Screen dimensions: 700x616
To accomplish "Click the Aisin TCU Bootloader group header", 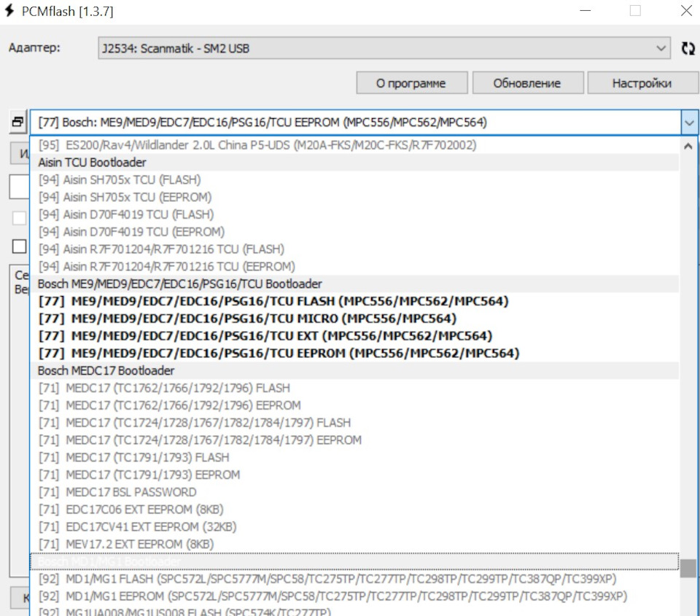I will tap(354, 163).
